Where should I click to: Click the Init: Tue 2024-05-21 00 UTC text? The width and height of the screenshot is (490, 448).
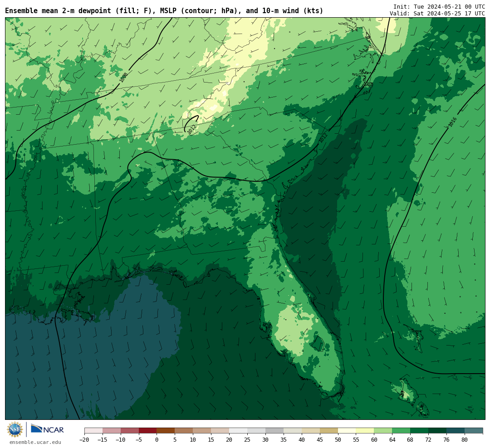click(x=439, y=7)
